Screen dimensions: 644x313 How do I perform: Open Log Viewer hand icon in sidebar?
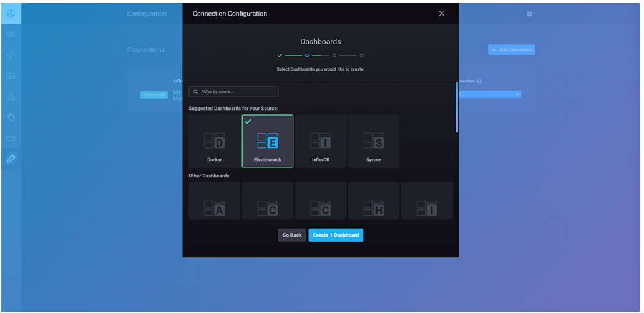11,117
